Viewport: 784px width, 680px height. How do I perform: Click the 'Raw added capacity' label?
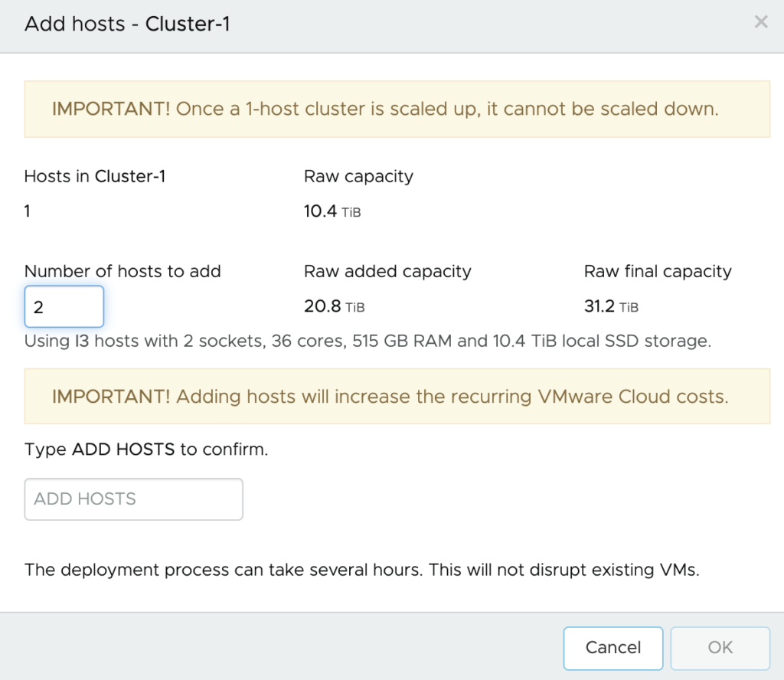pyautogui.click(x=387, y=272)
